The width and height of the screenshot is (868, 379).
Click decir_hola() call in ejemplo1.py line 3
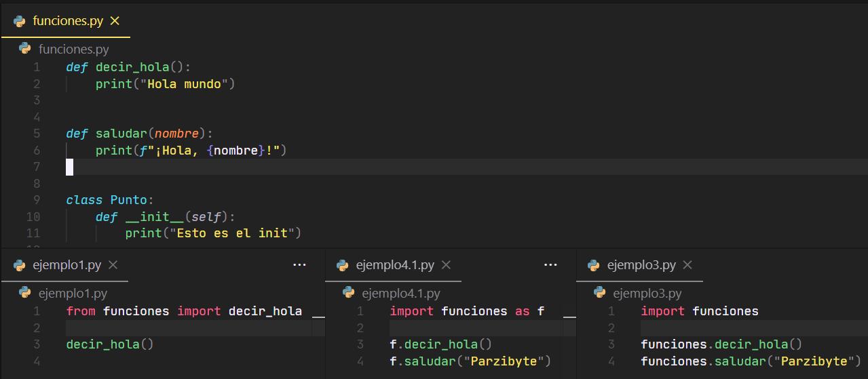pyautogui.click(x=110, y=344)
